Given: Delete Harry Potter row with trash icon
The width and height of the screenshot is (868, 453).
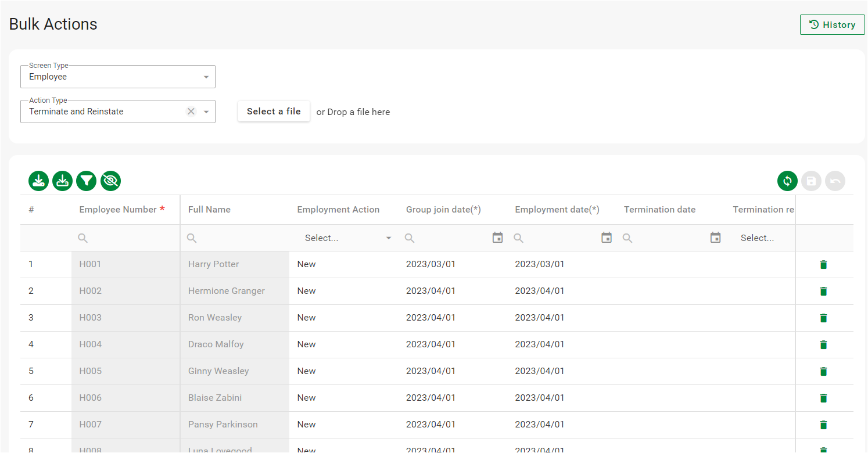Looking at the screenshot, I should tap(823, 265).
